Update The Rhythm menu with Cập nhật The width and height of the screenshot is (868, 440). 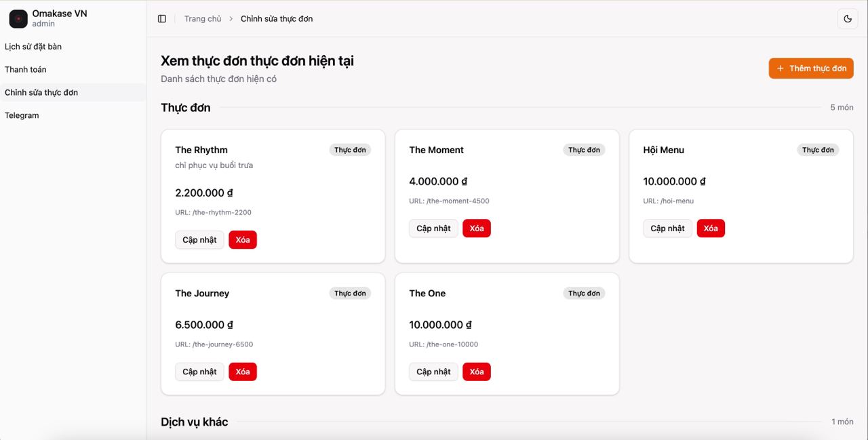pyautogui.click(x=199, y=240)
